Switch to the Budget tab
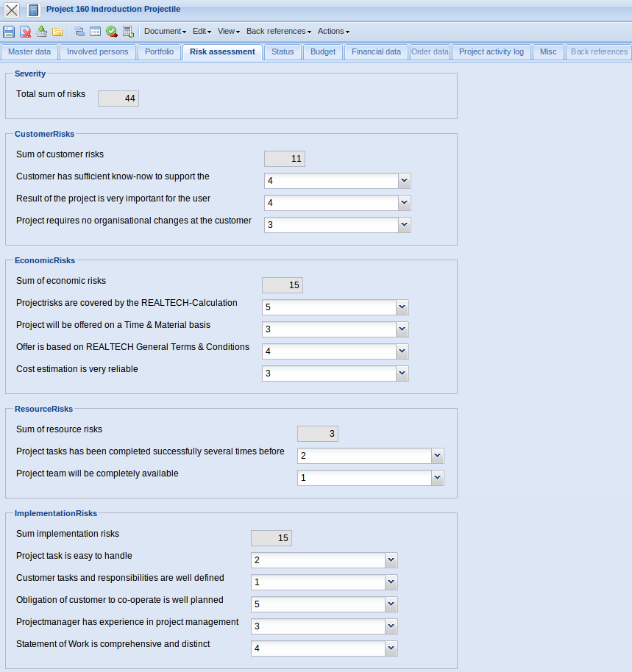The image size is (632, 672). 322,52
